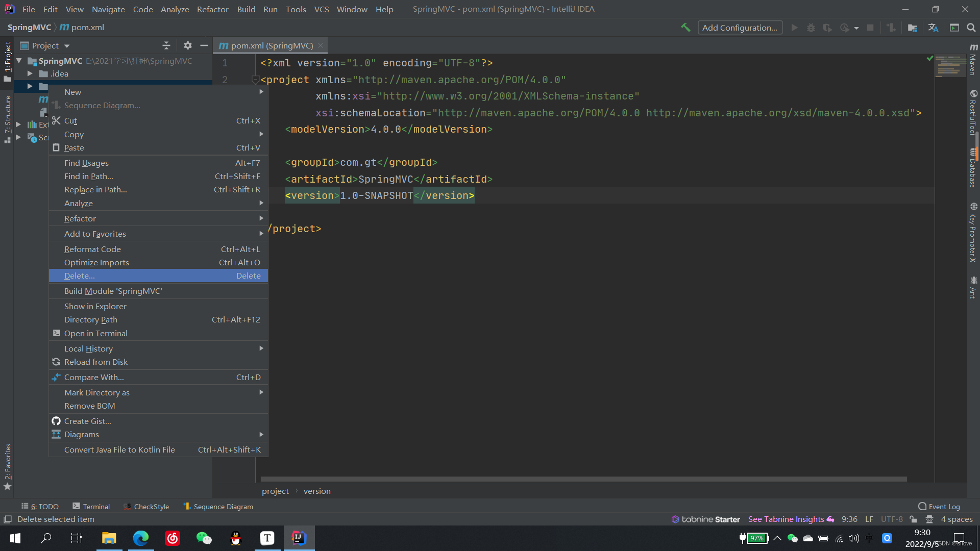Select Reformat Code in context menu

158,249
